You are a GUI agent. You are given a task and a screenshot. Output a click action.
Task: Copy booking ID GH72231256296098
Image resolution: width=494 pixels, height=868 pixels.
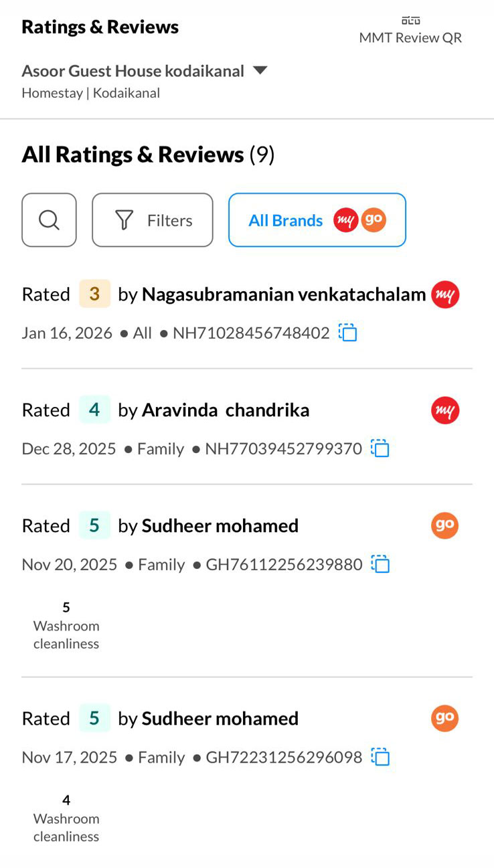(380, 757)
